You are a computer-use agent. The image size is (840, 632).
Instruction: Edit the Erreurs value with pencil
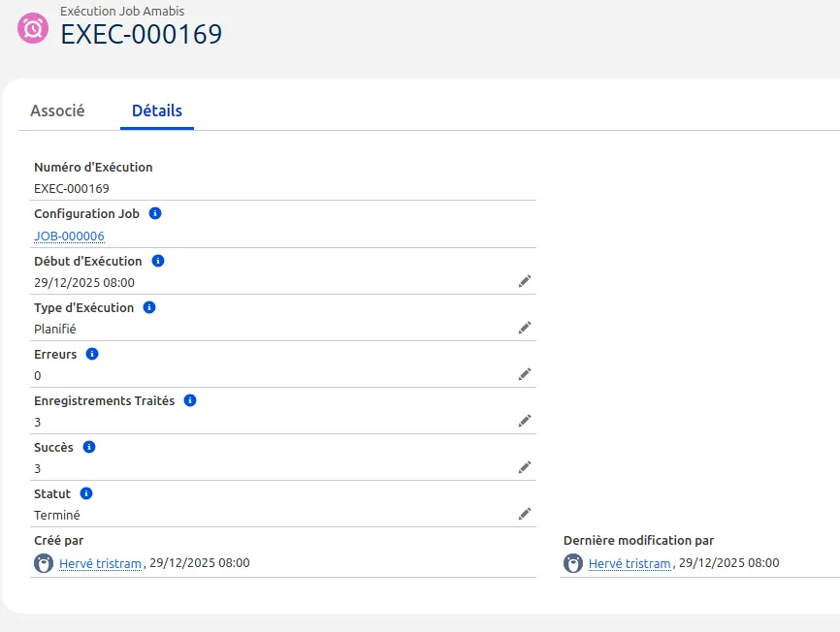click(x=525, y=374)
